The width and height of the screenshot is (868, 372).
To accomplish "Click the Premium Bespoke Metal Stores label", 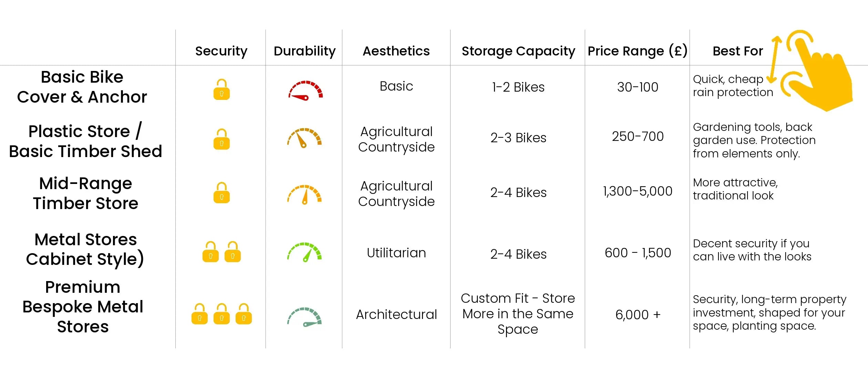I will tap(83, 307).
